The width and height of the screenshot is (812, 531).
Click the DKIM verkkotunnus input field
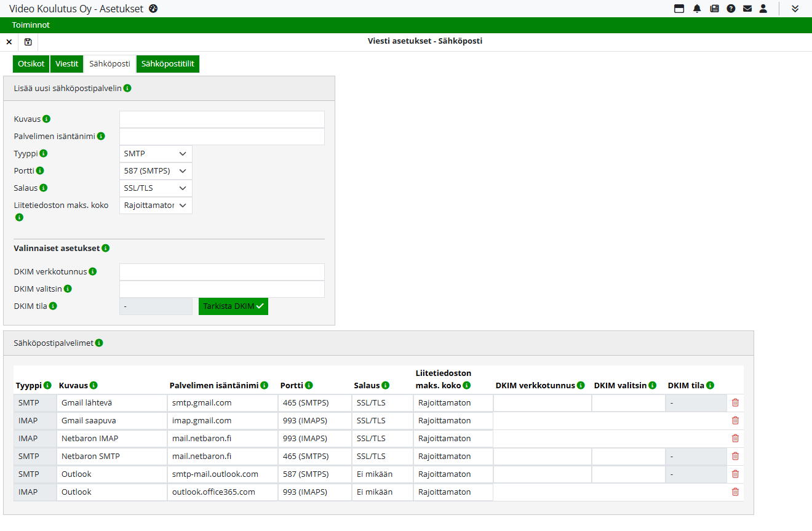(221, 272)
